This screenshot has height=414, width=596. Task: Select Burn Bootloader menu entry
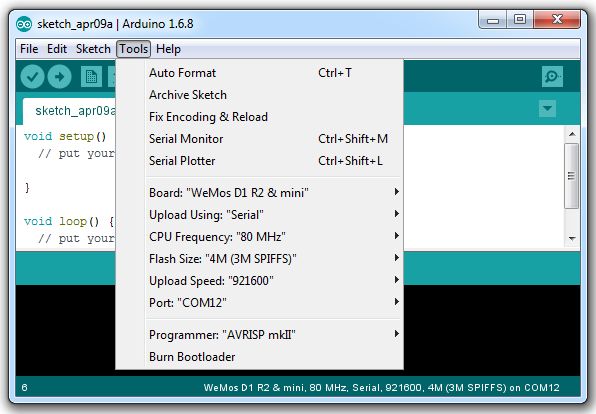pos(259,357)
